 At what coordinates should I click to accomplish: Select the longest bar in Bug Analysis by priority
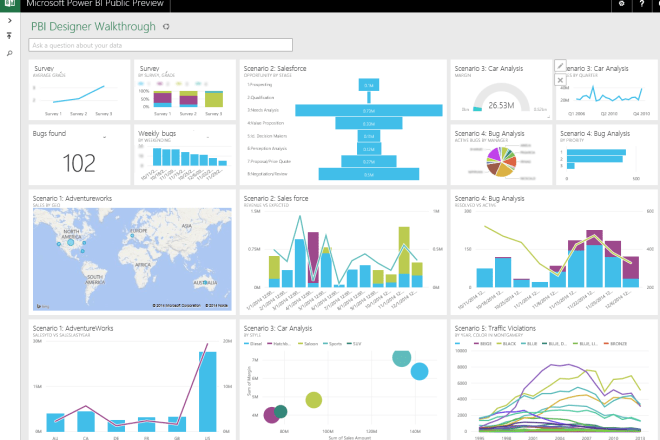(596, 152)
